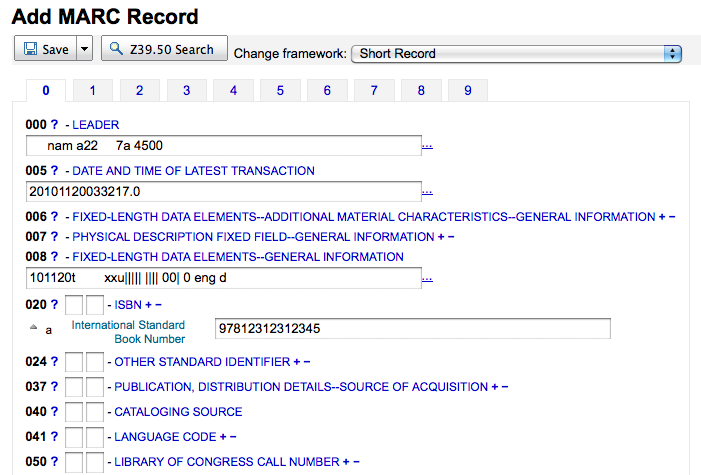Click the ISBN number input field
Image resolution: width=701 pixels, height=475 pixels.
412,329
